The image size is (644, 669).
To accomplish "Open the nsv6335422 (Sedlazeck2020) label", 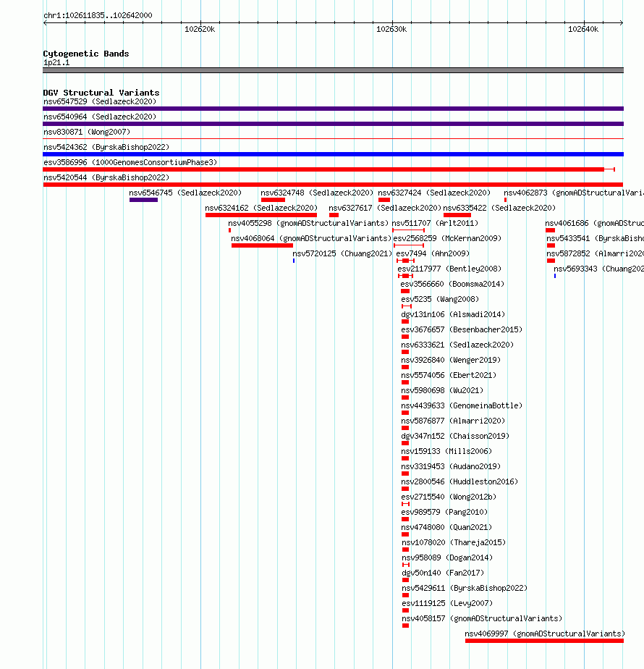I will pyautogui.click(x=499, y=208).
